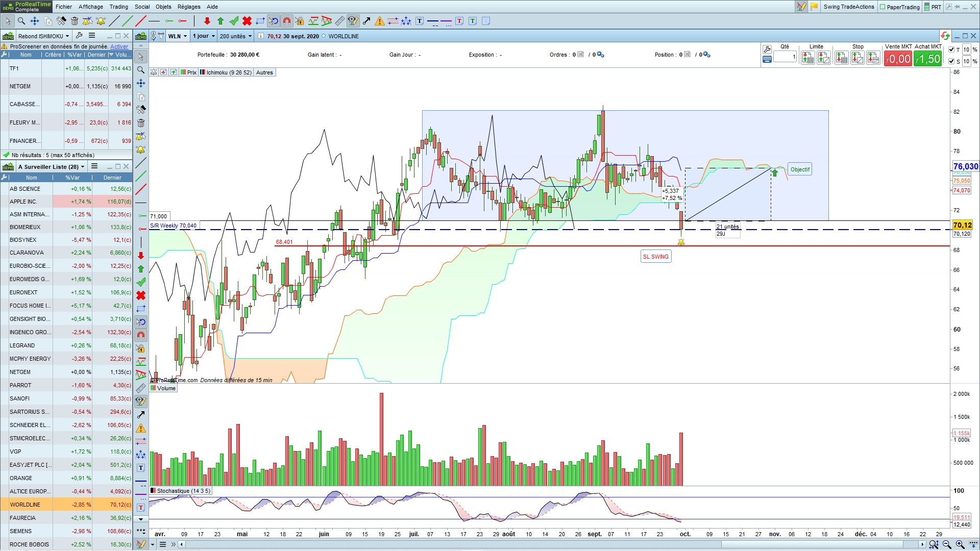
Task: Open ProScreener panel wrench settings
Action: [x=79, y=36]
